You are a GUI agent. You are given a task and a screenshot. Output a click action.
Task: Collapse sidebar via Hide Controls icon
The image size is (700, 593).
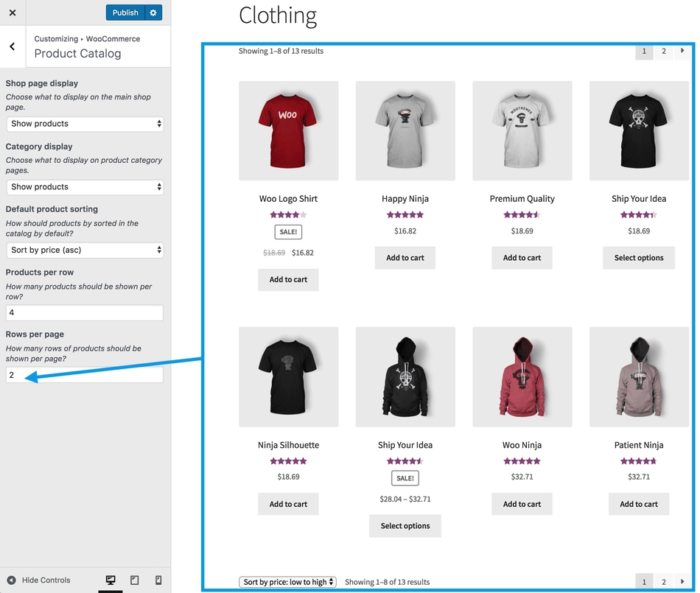pos(12,580)
